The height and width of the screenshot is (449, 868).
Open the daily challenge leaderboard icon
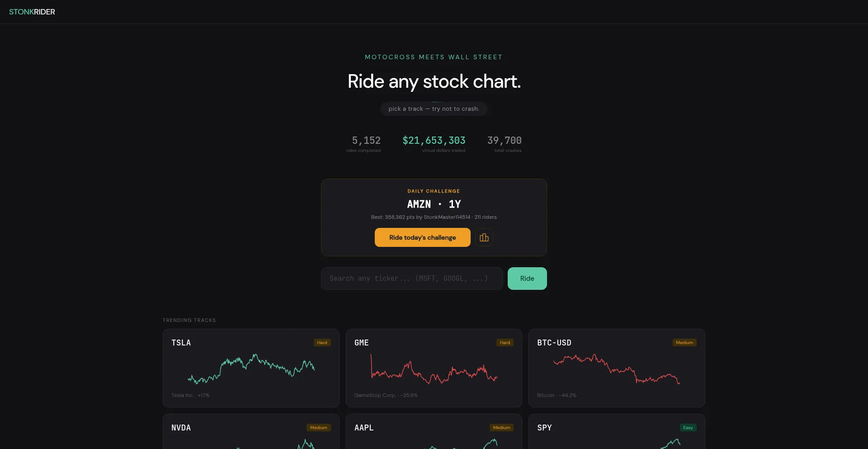coord(484,237)
